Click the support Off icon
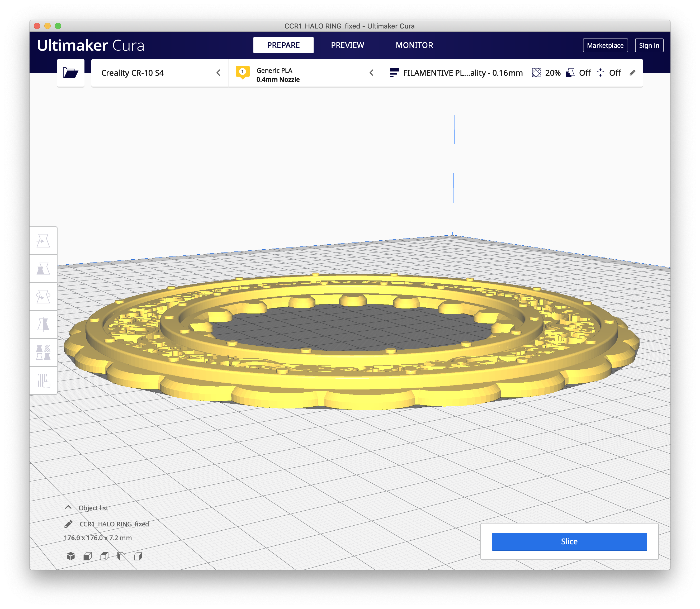The image size is (700, 609). point(570,73)
